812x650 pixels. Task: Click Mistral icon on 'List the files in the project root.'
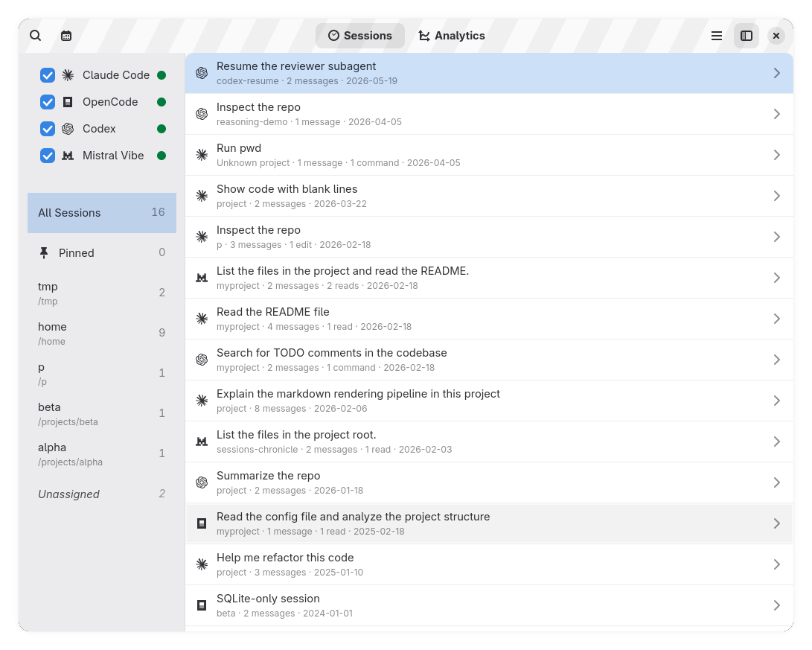[x=202, y=442]
